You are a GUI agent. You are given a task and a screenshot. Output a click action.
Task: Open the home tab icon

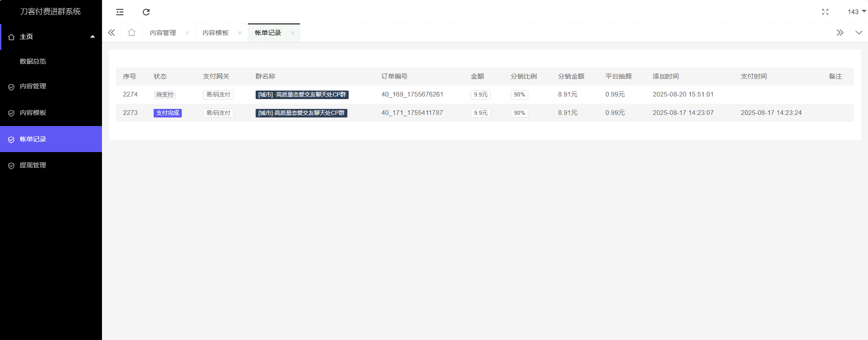[131, 33]
